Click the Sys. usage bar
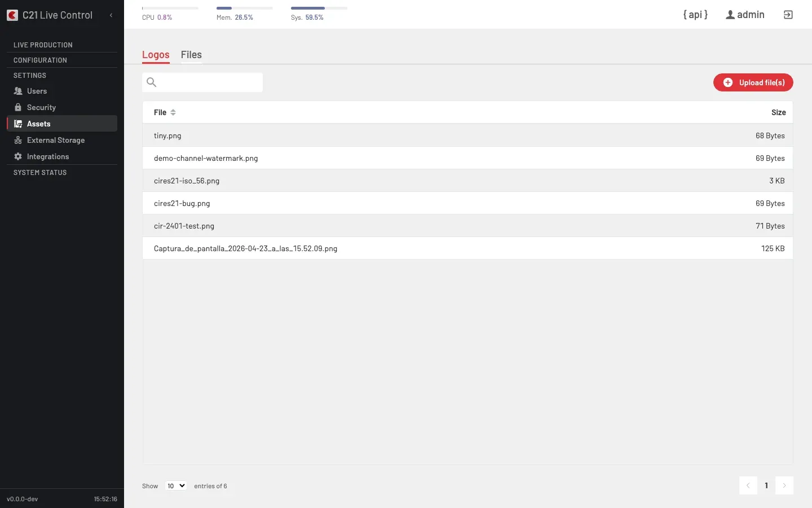The image size is (812, 508). point(319,8)
